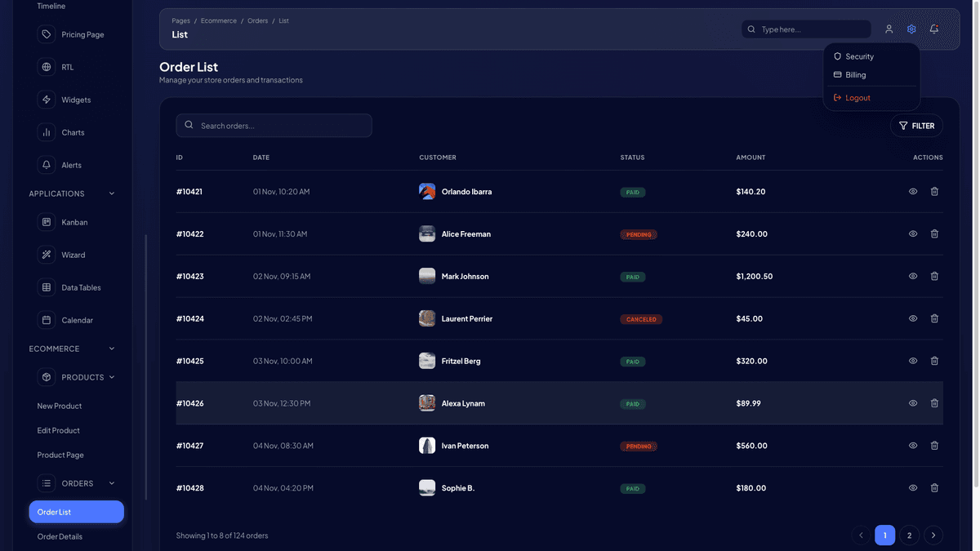The image size is (980, 551).
Task: Select the Kanban board icon
Action: [x=46, y=221]
